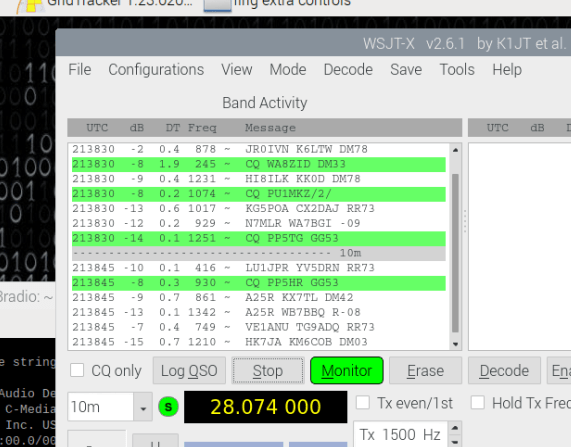Open the View menu
The height and width of the screenshot is (447, 571).
[237, 69]
